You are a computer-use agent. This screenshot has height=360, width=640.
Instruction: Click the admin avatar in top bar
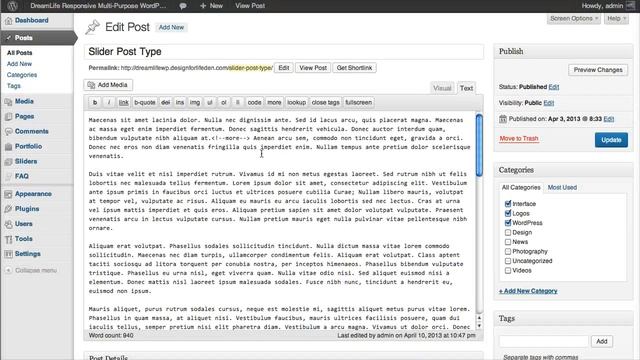[x=631, y=5]
